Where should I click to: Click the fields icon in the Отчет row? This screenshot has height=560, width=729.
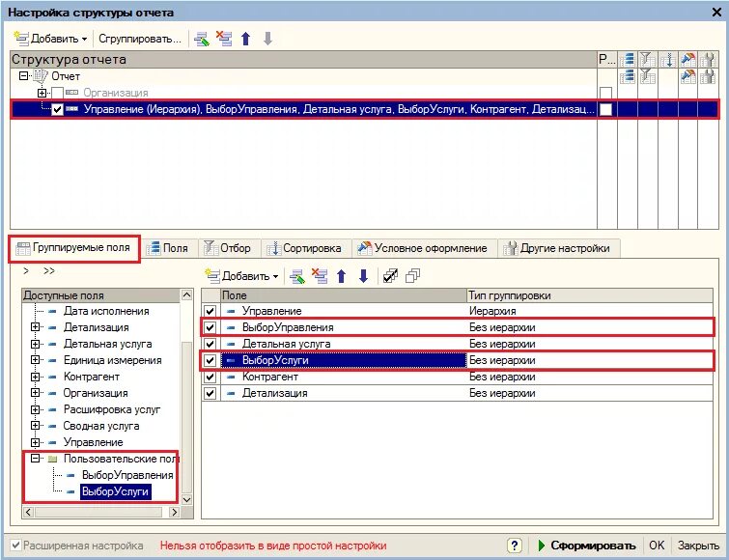(x=628, y=76)
